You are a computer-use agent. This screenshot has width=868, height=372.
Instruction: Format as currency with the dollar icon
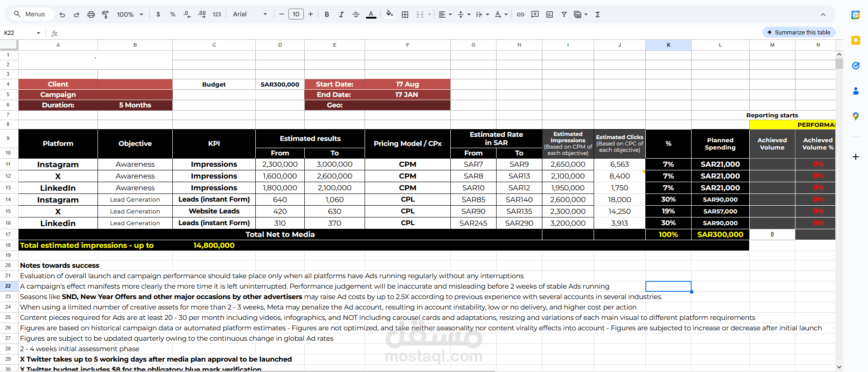pos(158,14)
